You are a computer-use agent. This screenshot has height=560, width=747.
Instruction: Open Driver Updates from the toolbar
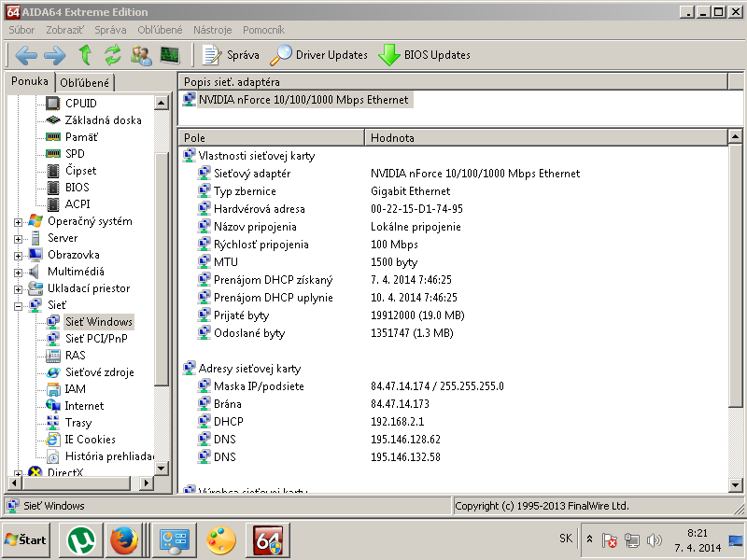coord(319,55)
